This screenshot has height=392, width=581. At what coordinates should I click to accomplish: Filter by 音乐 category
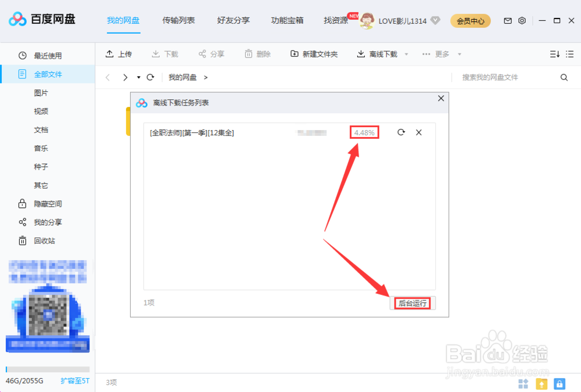tap(41, 148)
